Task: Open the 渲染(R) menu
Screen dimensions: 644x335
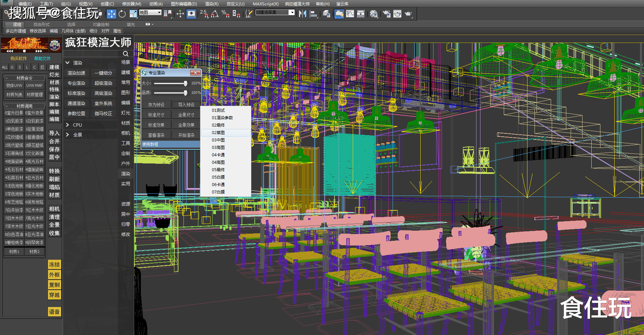Action: (212, 4)
